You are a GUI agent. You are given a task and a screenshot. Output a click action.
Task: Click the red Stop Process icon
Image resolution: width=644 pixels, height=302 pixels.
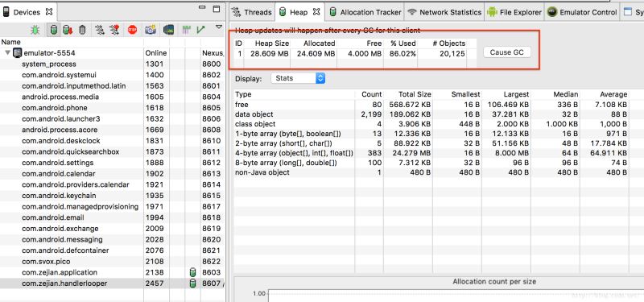132,30
